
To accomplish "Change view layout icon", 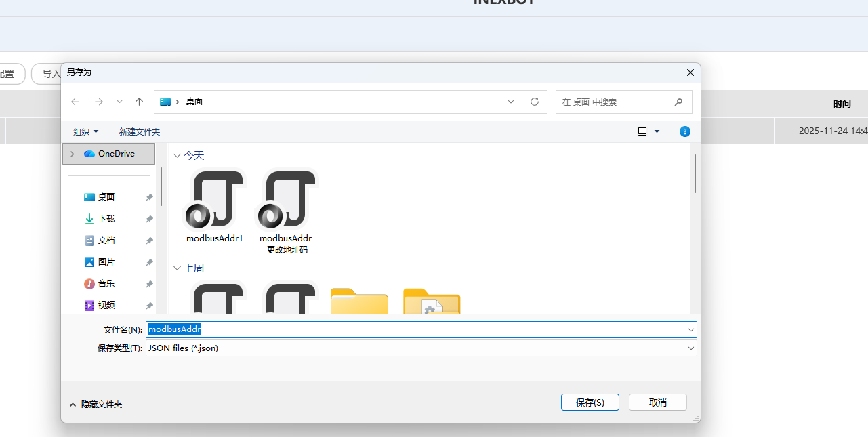I will click(642, 131).
